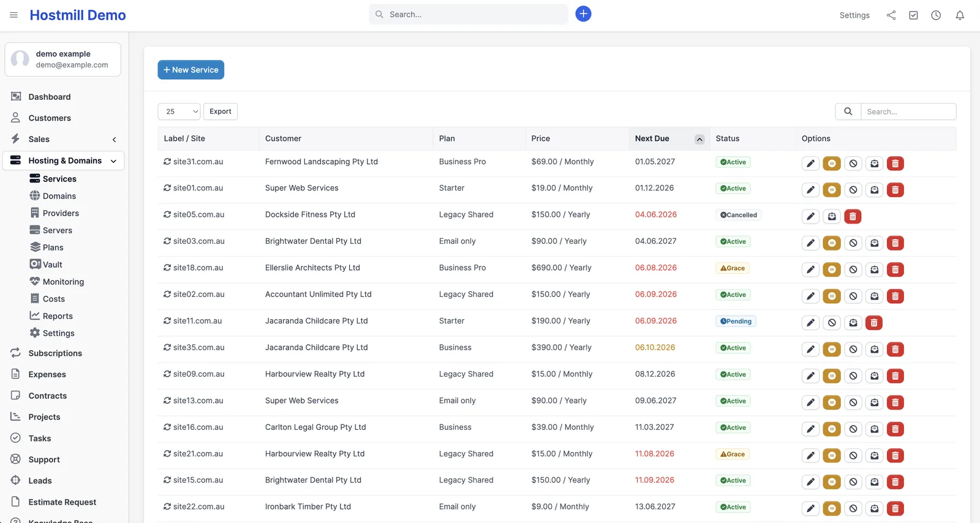Click the blue plus quick-add icon
Screen dimensions: 980x523
583,13
